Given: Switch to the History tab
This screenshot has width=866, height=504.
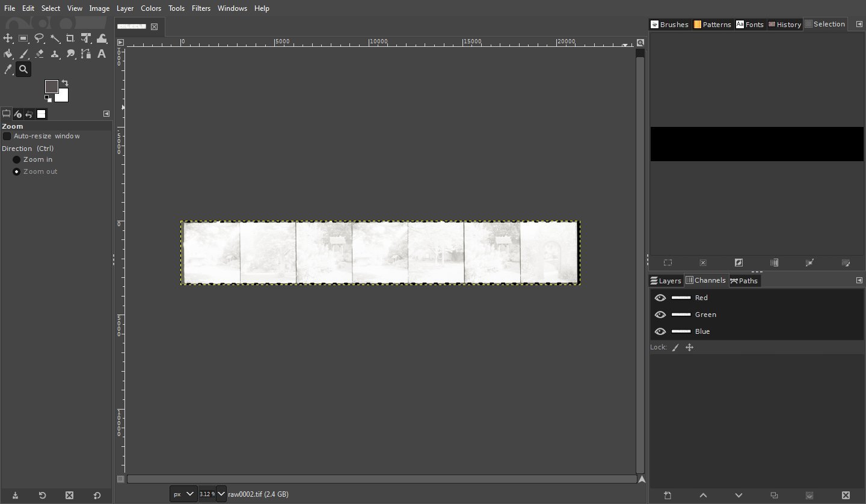Looking at the screenshot, I should click(785, 25).
